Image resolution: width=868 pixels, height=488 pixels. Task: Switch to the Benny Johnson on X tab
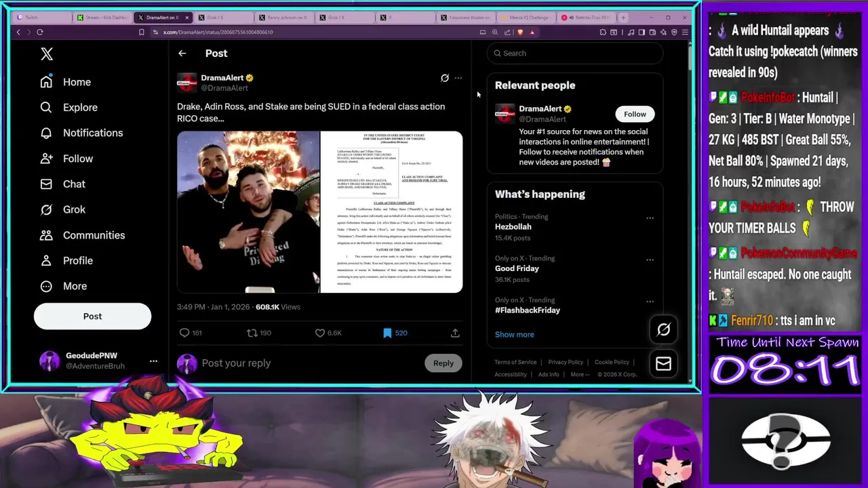pos(283,18)
